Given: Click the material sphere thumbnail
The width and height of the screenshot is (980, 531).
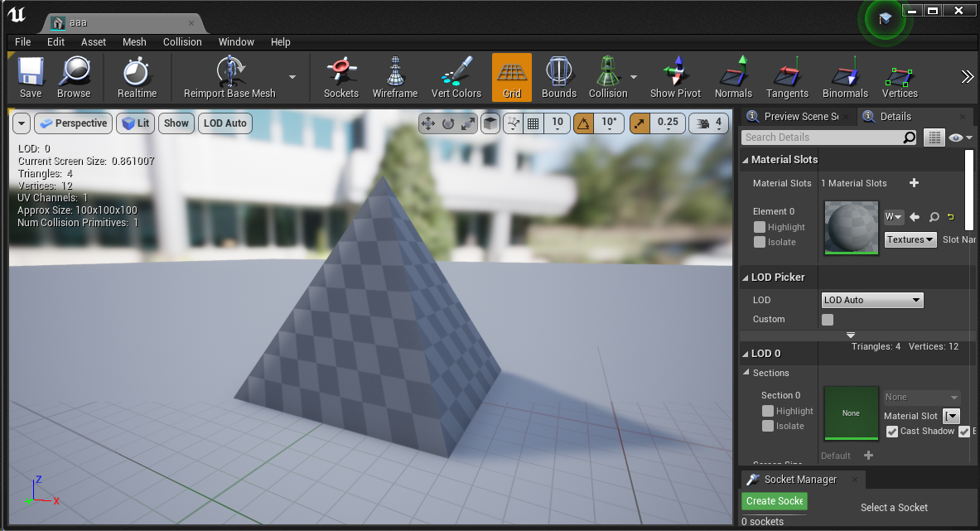Looking at the screenshot, I should pyautogui.click(x=851, y=227).
